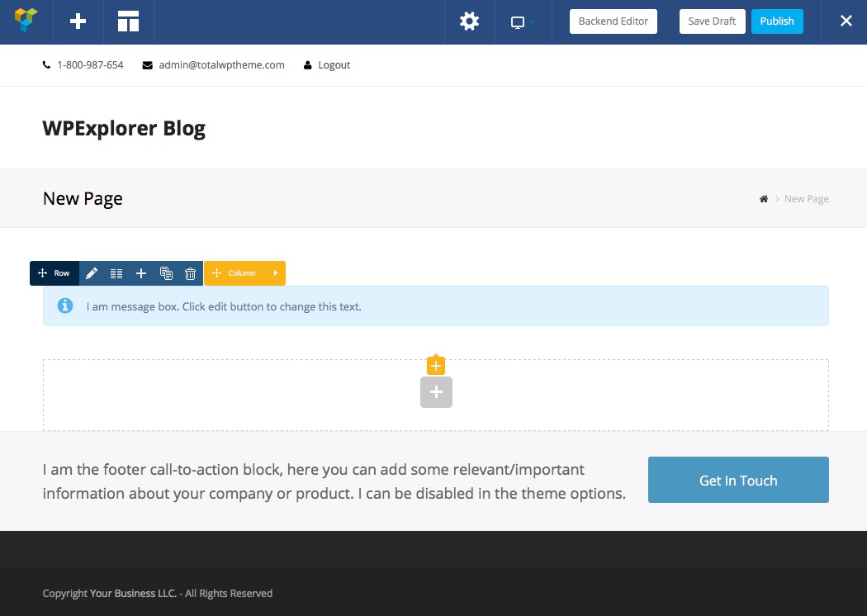The height and width of the screenshot is (616, 867).
Task: Publish the page
Action: point(777,21)
